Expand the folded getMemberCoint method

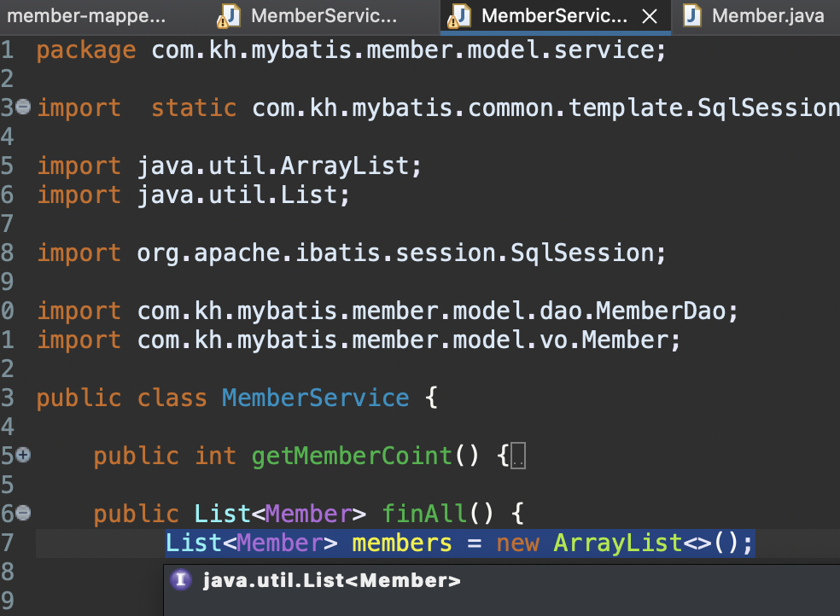pos(23,455)
